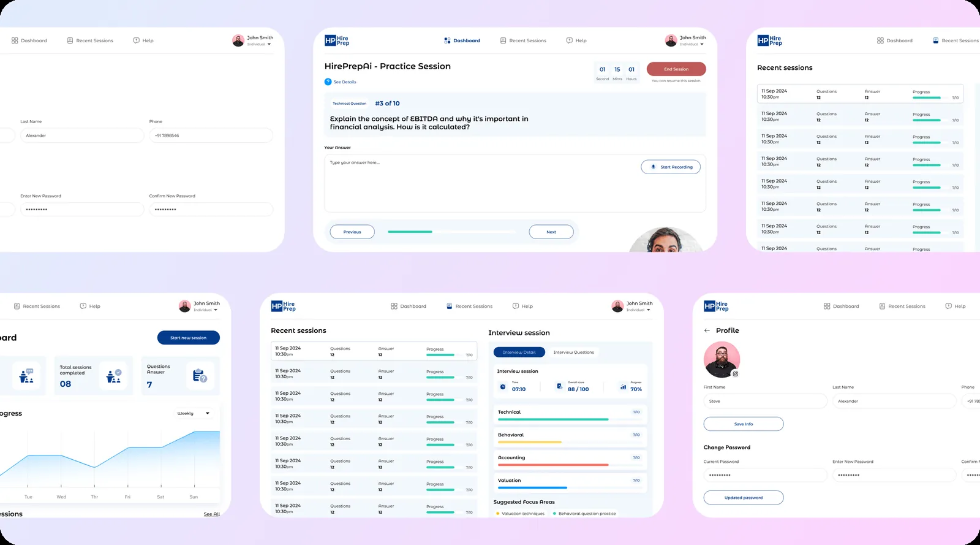Click the question progress bar between Previous and Next
The width and height of the screenshot is (980, 545).
452,232
